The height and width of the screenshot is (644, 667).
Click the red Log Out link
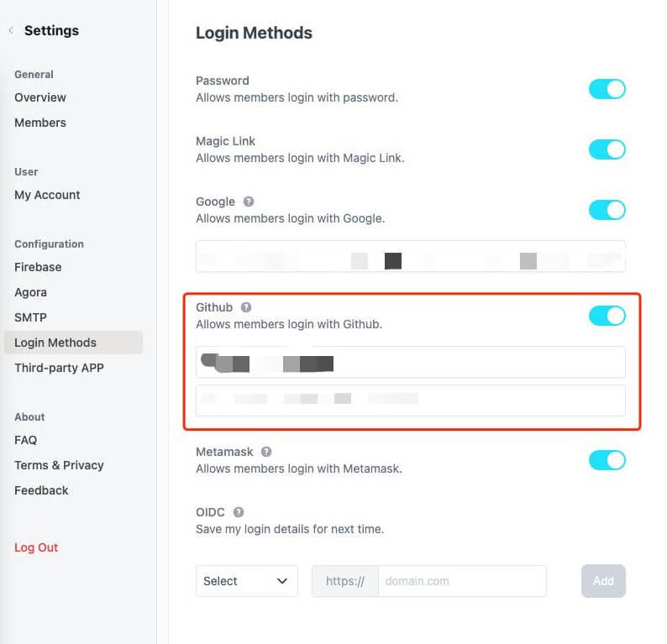click(36, 547)
